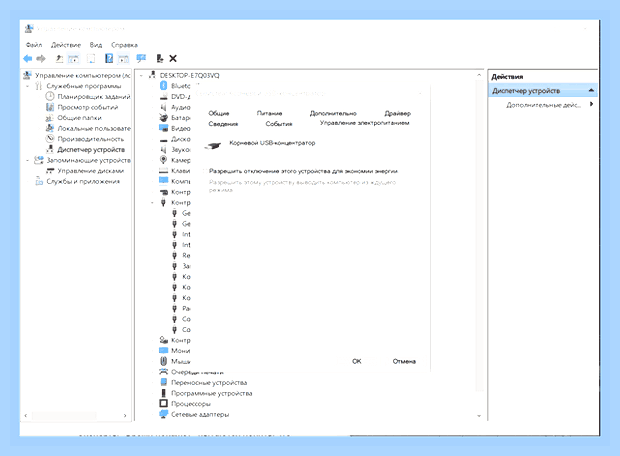This screenshot has height=456, width=620.
Task: Click the Корневой USB-концентратор device icon in dialog
Action: (213, 146)
